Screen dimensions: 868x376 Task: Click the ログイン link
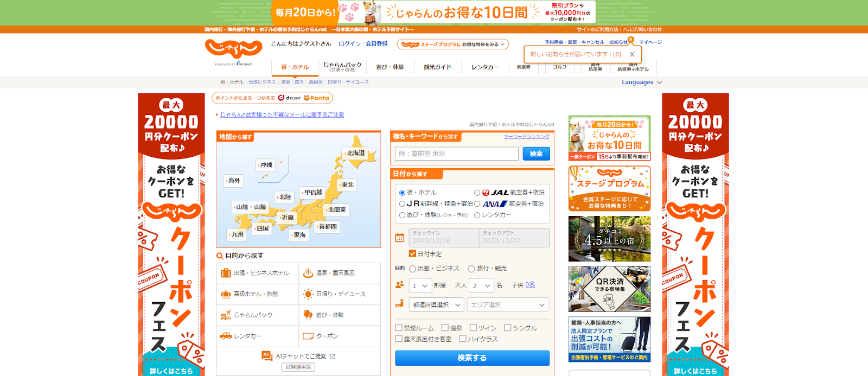[x=349, y=44]
